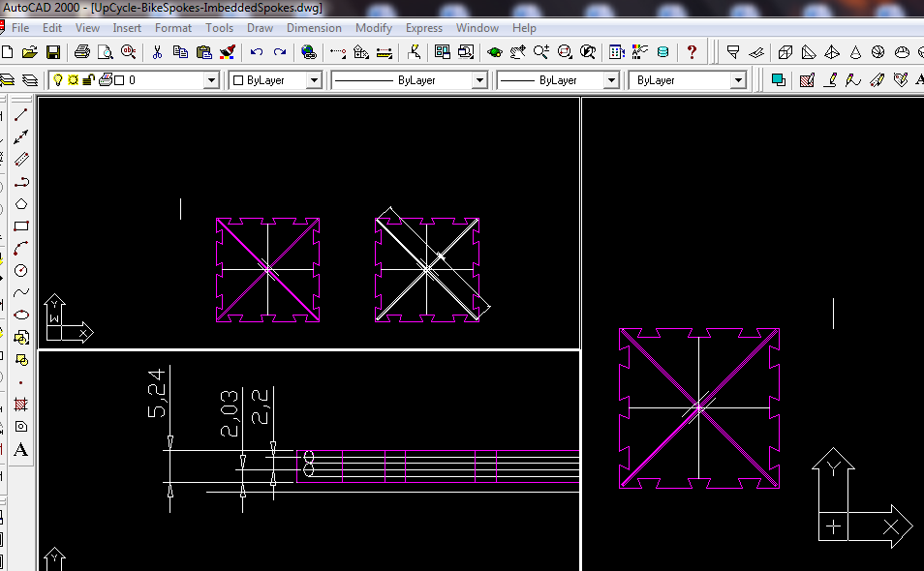
Task: Open a file with the Open icon
Action: click(x=29, y=52)
